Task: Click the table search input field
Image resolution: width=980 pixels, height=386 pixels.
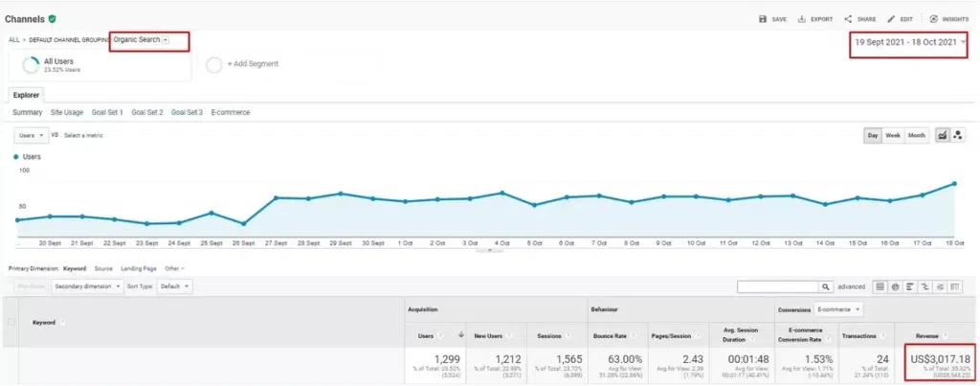Action: 777,286
